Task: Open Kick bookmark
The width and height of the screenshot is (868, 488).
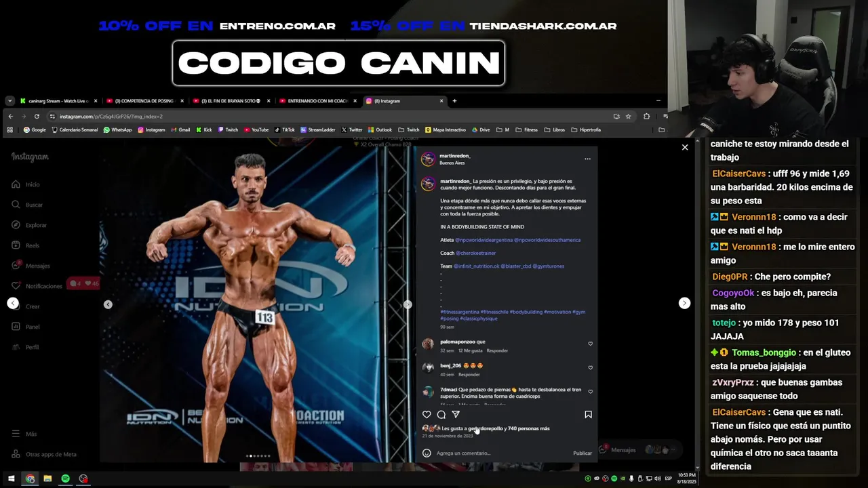Action: [x=204, y=129]
